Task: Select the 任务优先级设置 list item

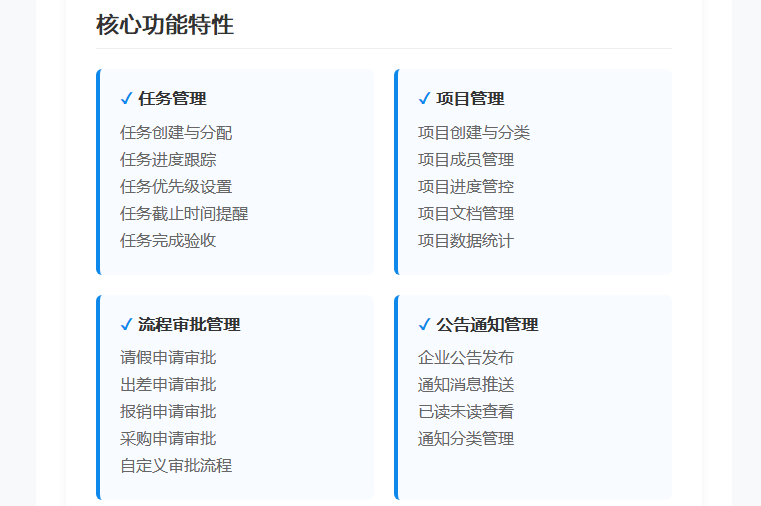Action: click(176, 187)
